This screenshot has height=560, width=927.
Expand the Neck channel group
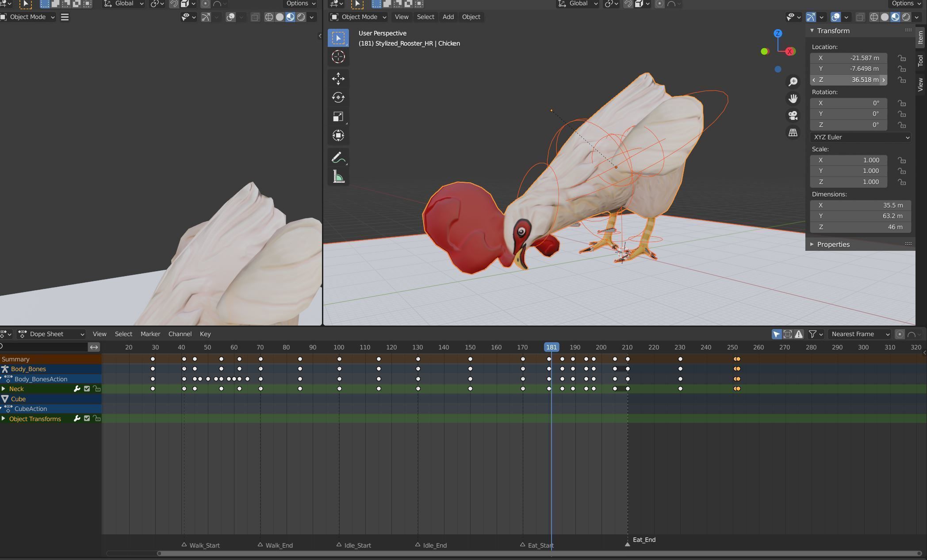(4, 389)
